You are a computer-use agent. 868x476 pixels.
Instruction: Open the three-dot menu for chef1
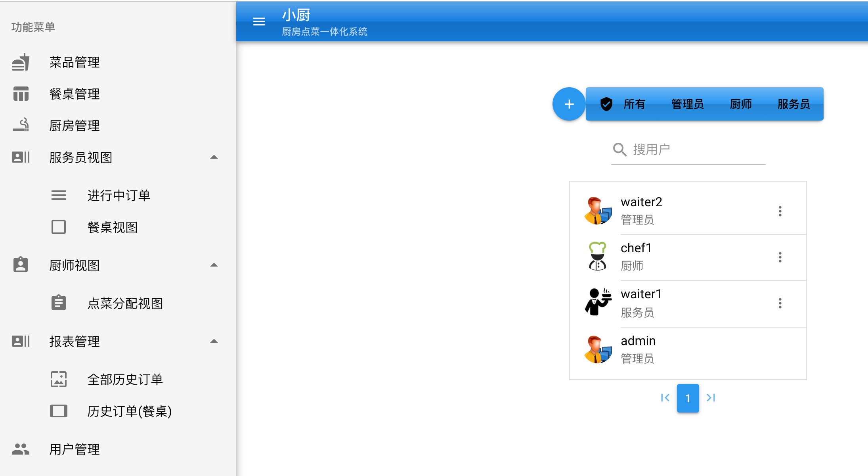780,257
